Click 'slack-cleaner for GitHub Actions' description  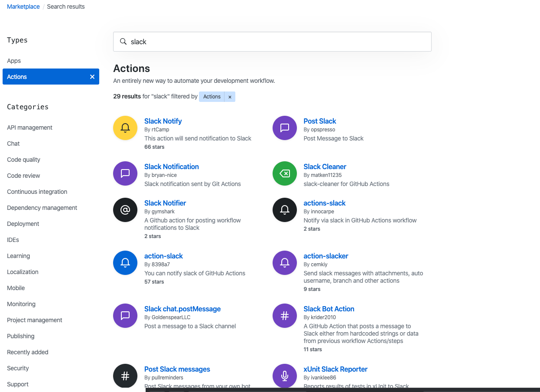347,184
